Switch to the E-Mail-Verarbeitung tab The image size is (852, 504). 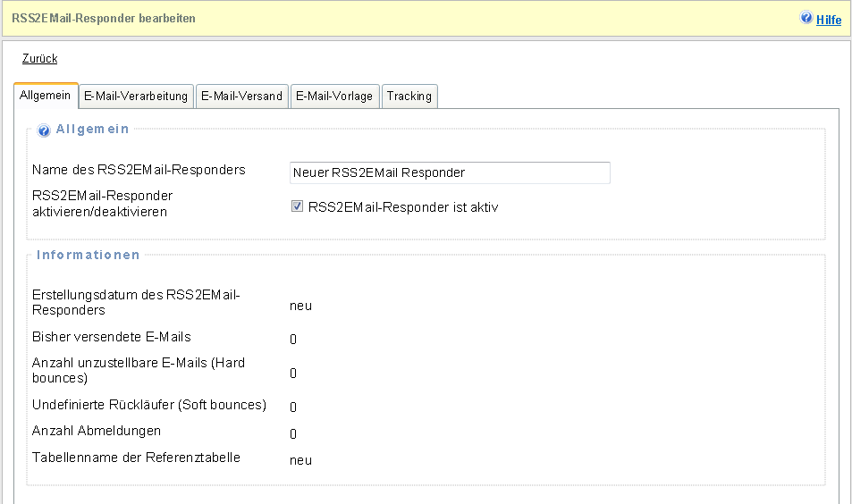coord(136,97)
